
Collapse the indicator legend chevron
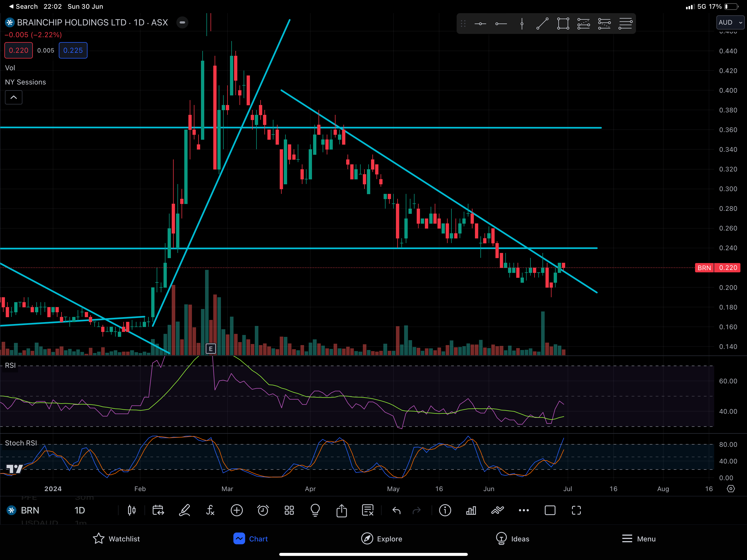pyautogui.click(x=13, y=97)
